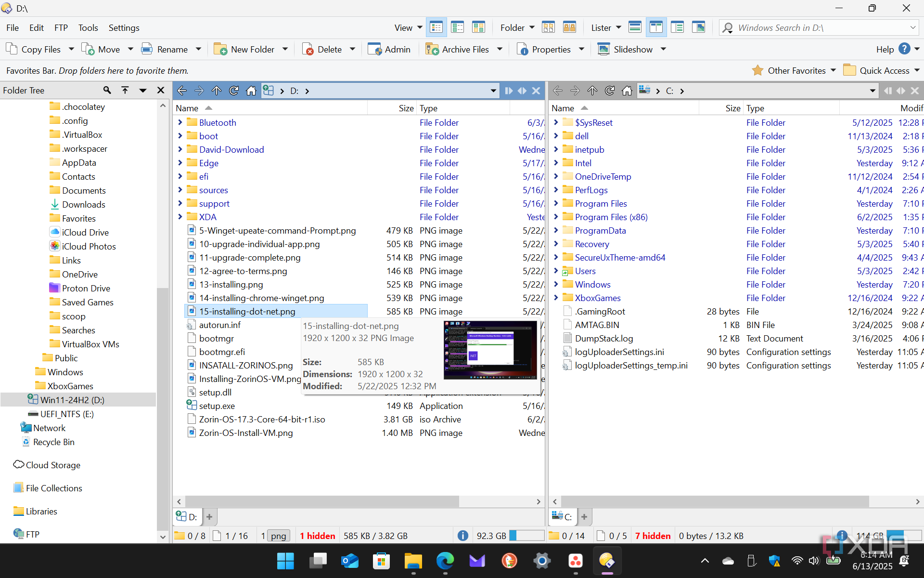The height and width of the screenshot is (578, 924).
Task: Open the FTP menu
Action: 61,27
